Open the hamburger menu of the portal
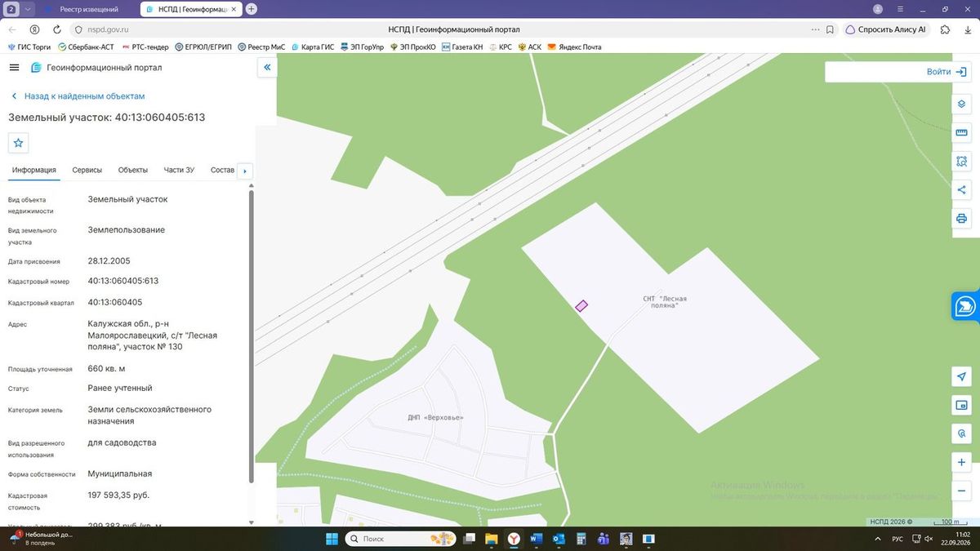The height and width of the screenshot is (551, 980). pos(14,68)
